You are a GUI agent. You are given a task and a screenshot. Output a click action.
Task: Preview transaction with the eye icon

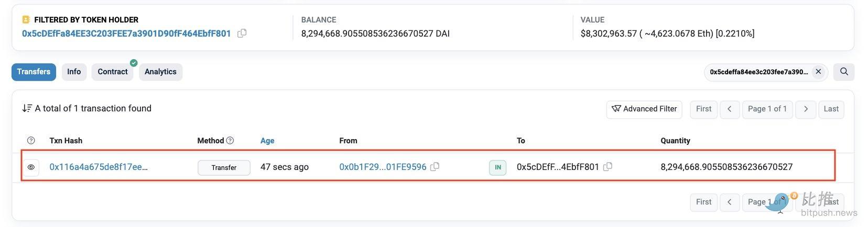pos(31,167)
